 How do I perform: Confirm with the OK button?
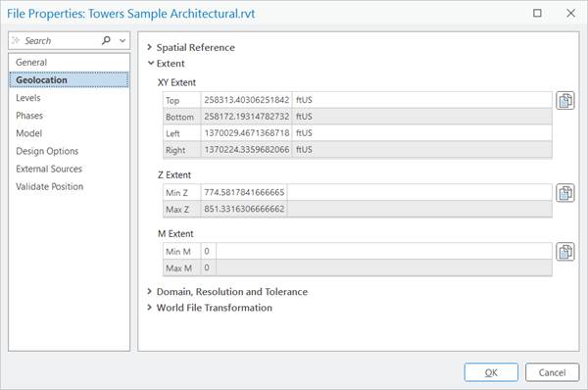coord(491,372)
